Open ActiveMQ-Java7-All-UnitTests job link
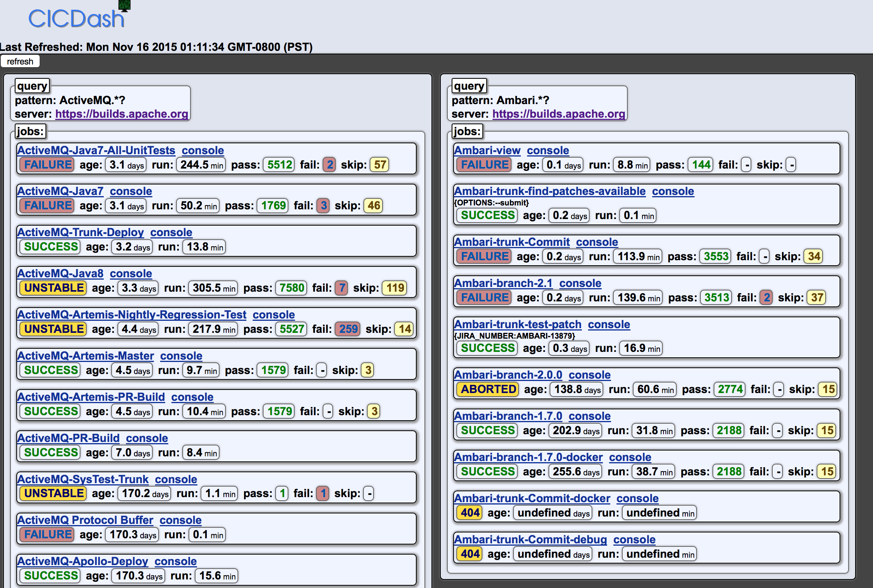This screenshot has height=588, width=873. click(96, 150)
